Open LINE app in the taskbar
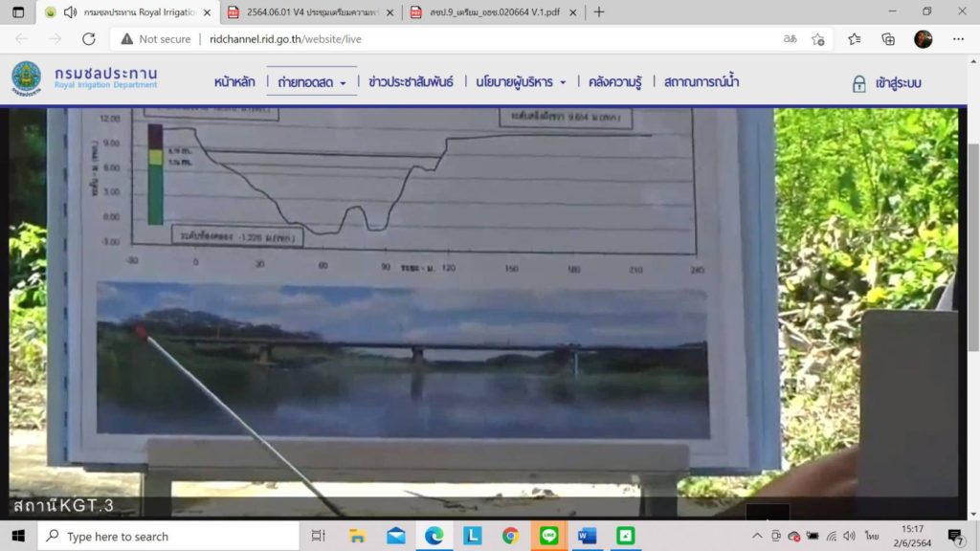The height and width of the screenshot is (551, 980). [548, 536]
